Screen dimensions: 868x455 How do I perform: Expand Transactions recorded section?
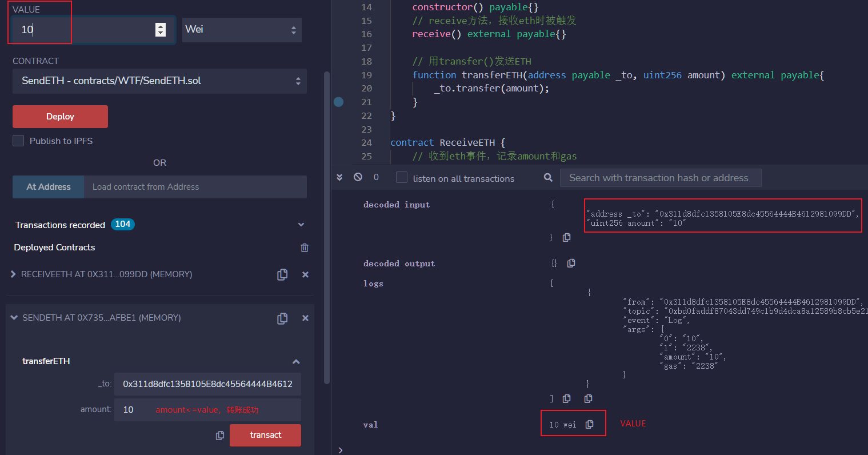click(301, 225)
